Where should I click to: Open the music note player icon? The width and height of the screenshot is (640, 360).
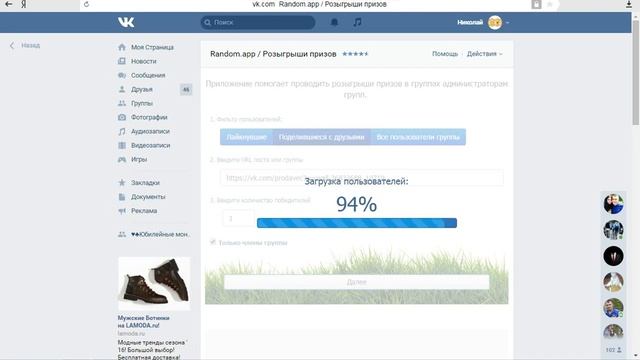tap(357, 22)
